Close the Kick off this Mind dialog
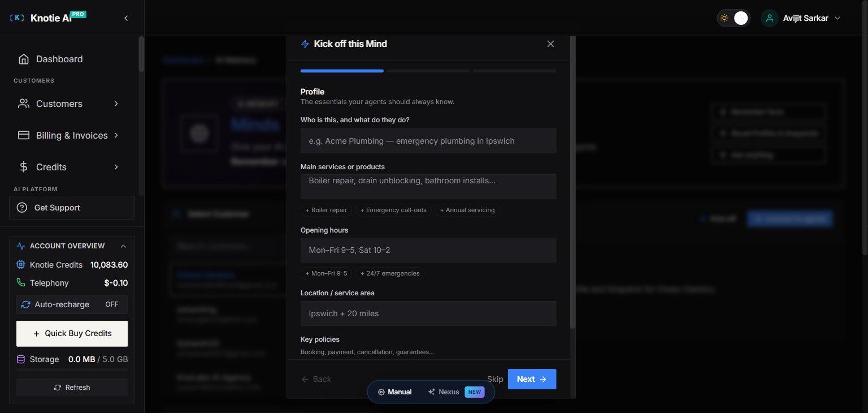Viewport: 868px width, 413px height. click(550, 44)
